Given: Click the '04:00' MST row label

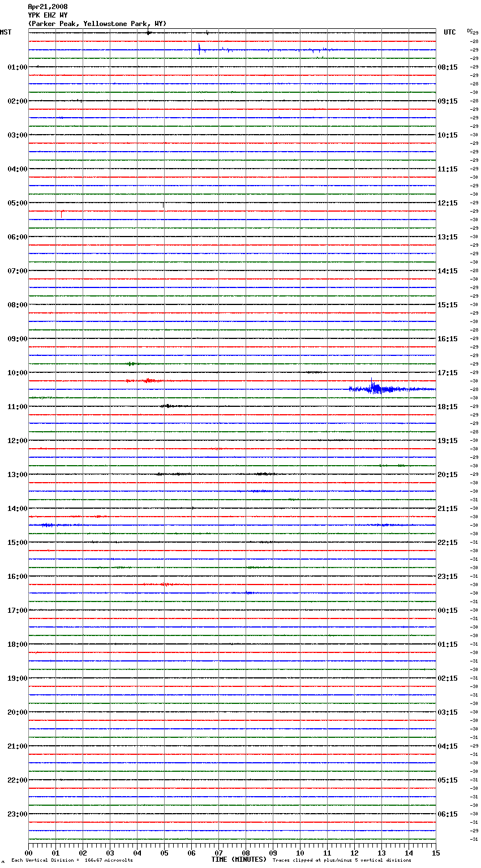Looking at the screenshot, I should pyautogui.click(x=18, y=169).
